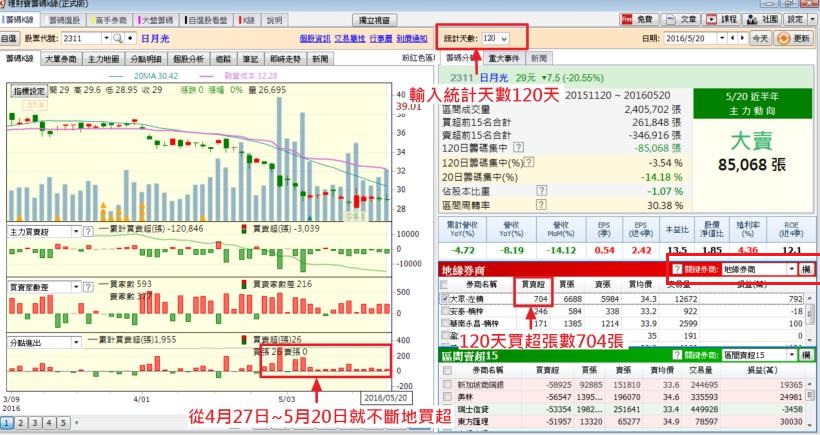Click help icon beside 主力買賣超 indicator
The width and height of the screenshot is (820, 435).
(88, 231)
